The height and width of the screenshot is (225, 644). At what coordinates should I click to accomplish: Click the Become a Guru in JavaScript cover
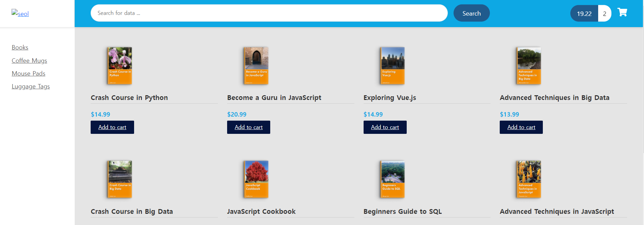point(256,66)
